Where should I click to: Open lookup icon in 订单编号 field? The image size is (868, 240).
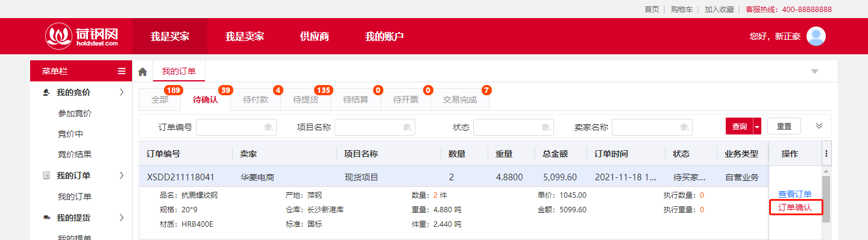pyautogui.click(x=268, y=127)
